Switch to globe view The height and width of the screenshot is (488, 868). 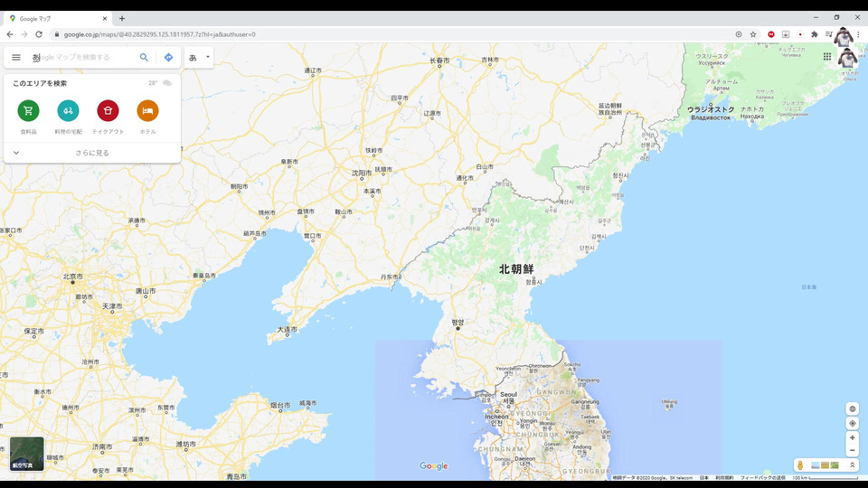point(853,408)
